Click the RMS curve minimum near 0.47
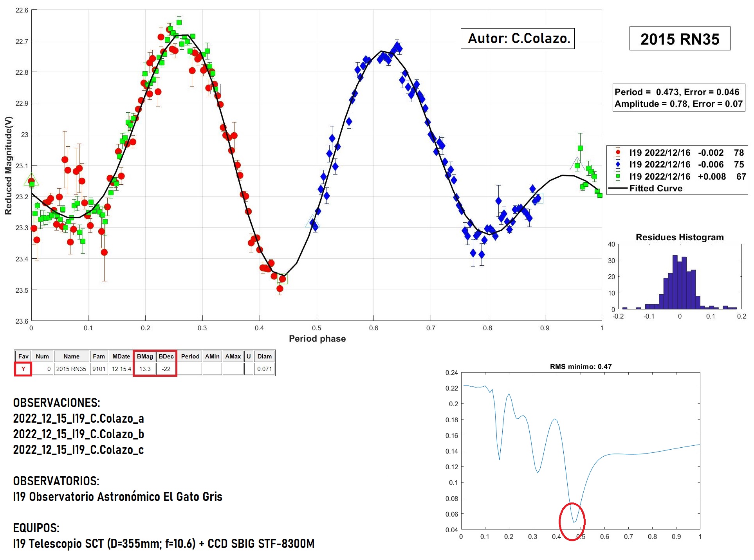 click(x=574, y=522)
